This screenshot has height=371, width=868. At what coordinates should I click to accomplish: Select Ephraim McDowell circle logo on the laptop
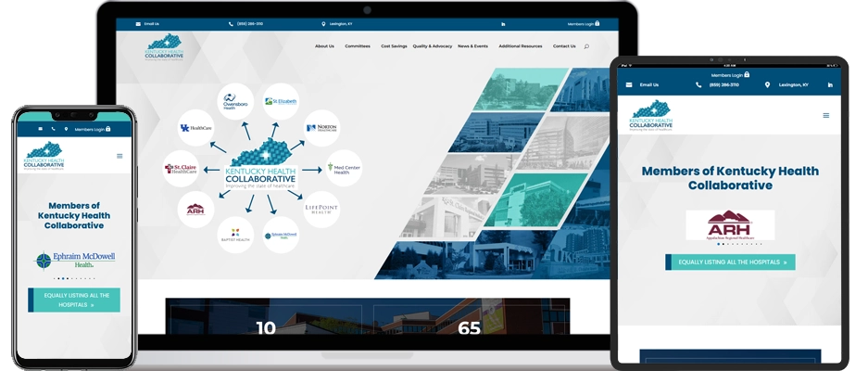pyautogui.click(x=281, y=236)
